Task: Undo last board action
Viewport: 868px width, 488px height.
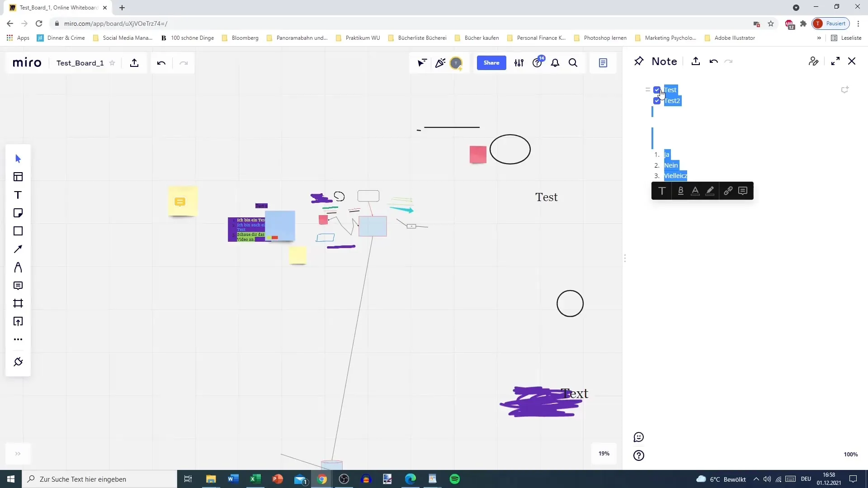Action: [161, 63]
